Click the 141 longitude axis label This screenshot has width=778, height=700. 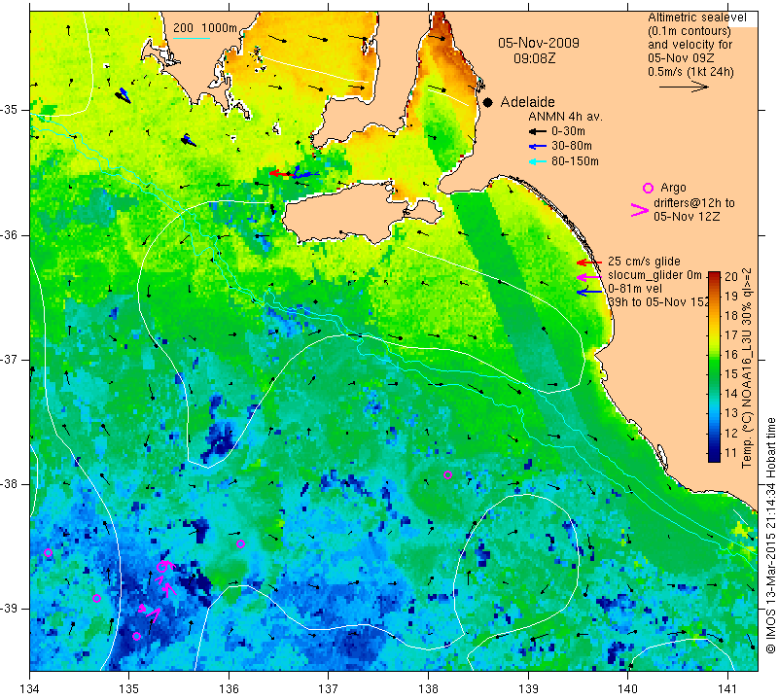click(727, 689)
